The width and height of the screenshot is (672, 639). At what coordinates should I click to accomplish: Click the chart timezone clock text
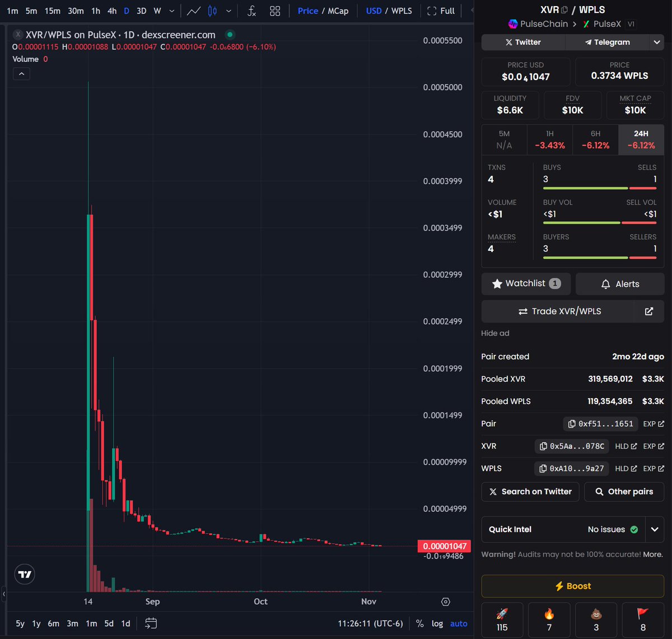coord(370,623)
